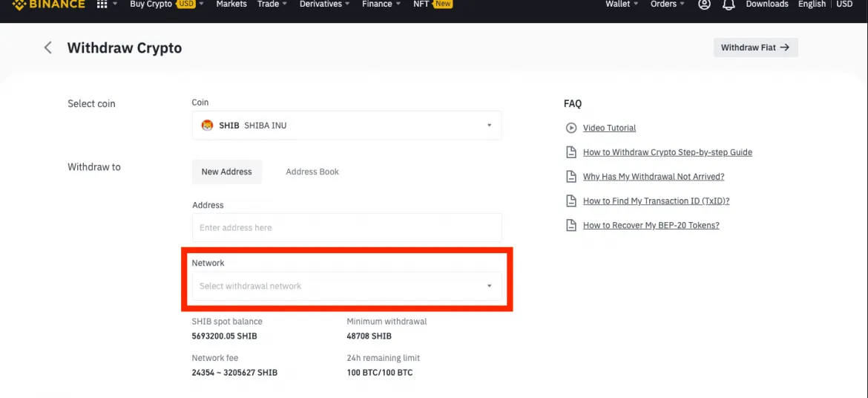The height and width of the screenshot is (398, 868).
Task: Click the SHIB coin icon
Action: (x=207, y=125)
